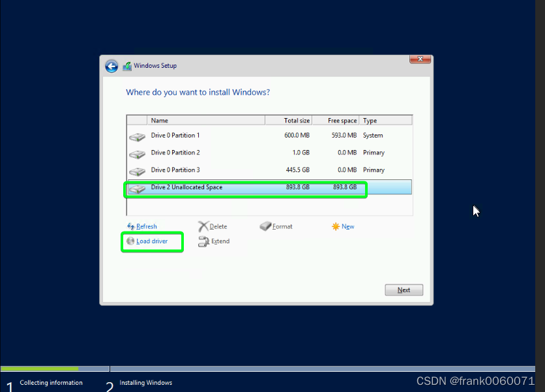Open the Load driver dialog via its link
The image size is (545, 392).
pyautogui.click(x=152, y=241)
